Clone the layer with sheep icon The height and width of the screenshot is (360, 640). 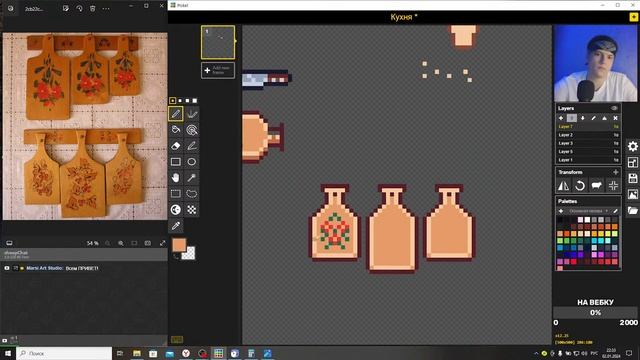pos(597,186)
